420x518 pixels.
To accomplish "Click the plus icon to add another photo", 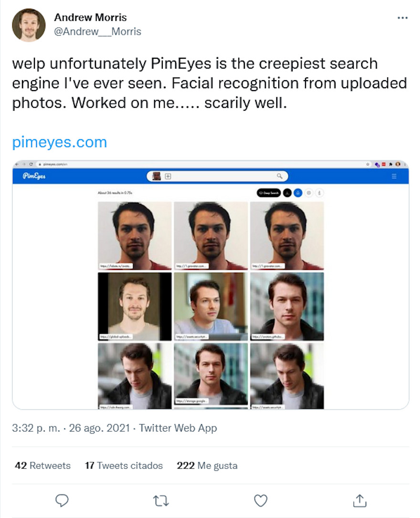I will click(168, 176).
